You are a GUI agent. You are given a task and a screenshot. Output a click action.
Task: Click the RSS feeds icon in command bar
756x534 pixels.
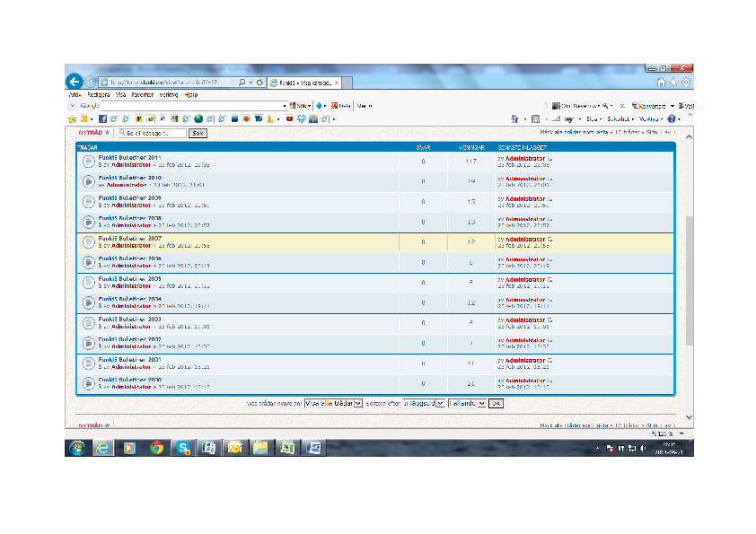pos(535,118)
